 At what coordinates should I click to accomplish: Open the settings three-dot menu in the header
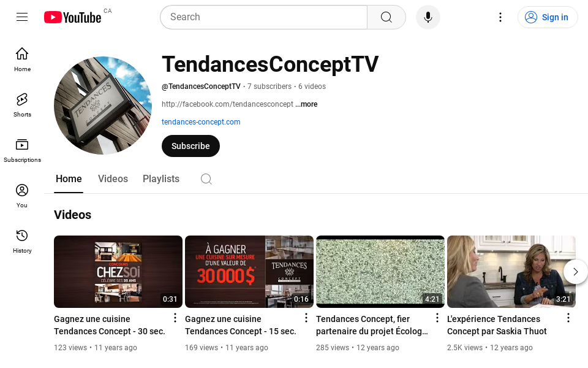pos(500,17)
